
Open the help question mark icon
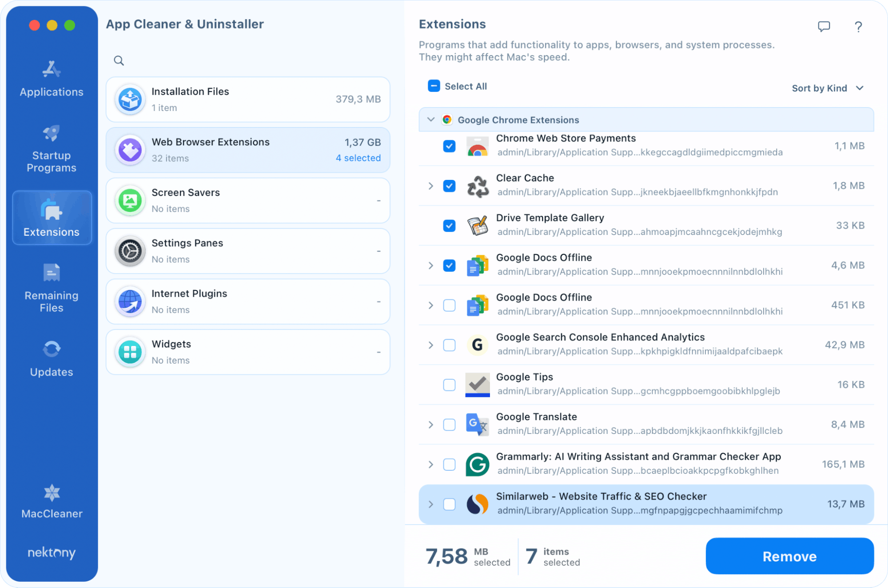pos(858,27)
